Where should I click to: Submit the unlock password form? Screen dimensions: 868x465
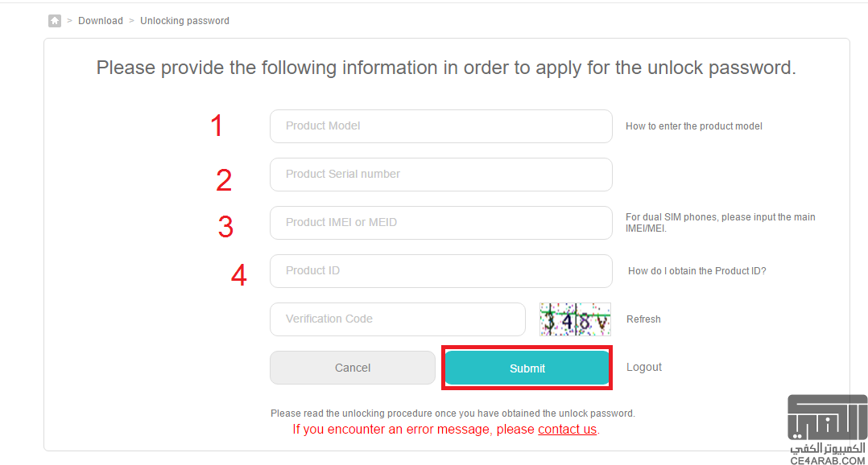(527, 368)
